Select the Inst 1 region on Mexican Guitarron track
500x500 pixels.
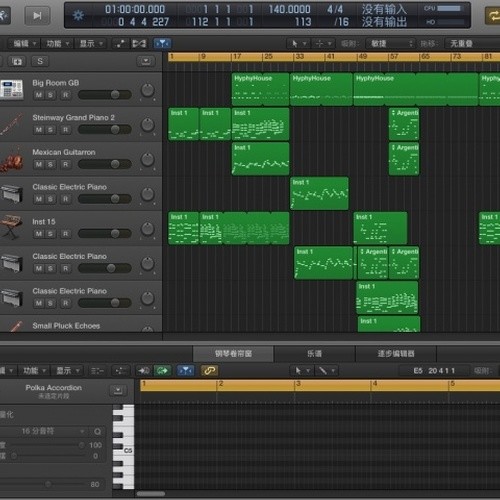click(x=260, y=159)
